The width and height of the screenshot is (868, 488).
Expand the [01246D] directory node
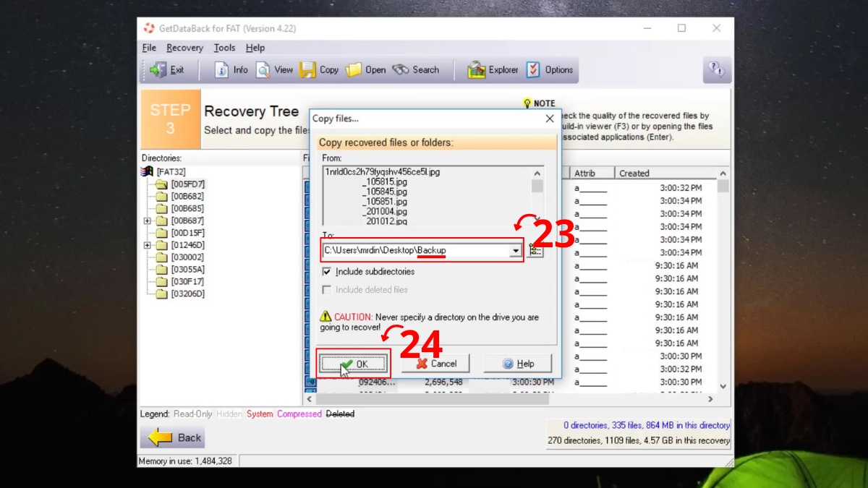pos(148,246)
